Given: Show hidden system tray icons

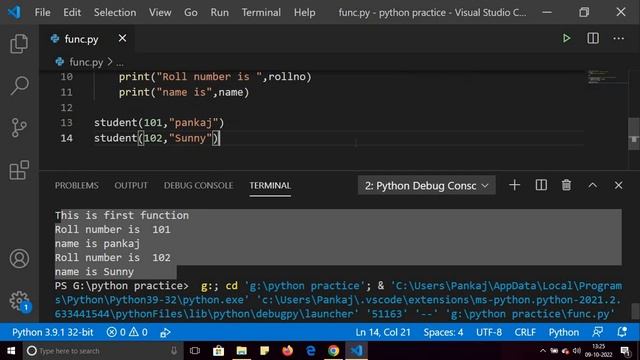Looking at the screenshot, I should [542, 351].
